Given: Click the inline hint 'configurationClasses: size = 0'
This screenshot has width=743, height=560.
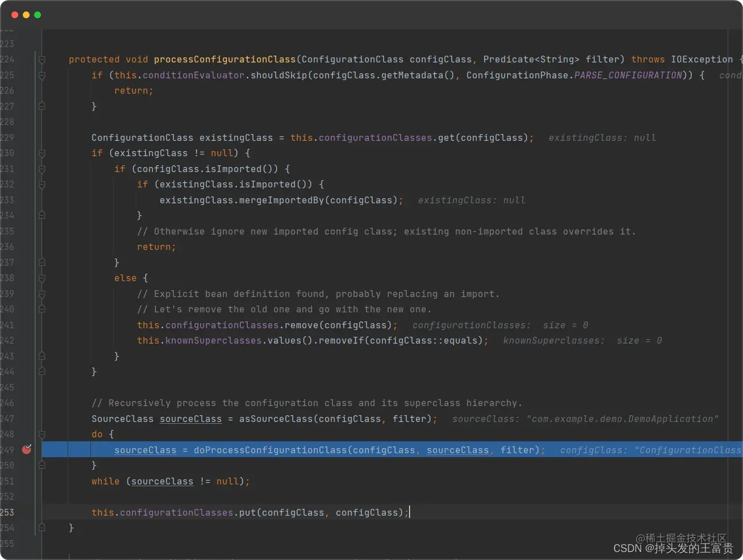Looking at the screenshot, I should [x=500, y=325].
